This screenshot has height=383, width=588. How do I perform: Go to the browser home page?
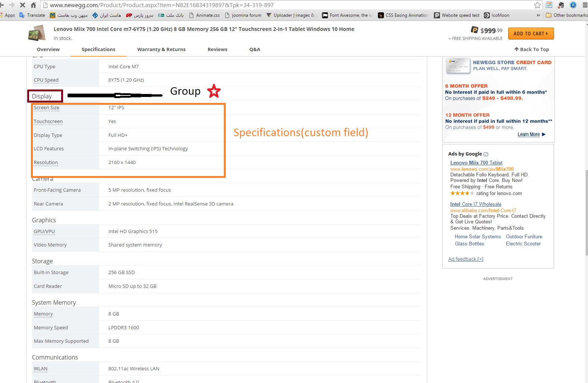click(x=33, y=5)
